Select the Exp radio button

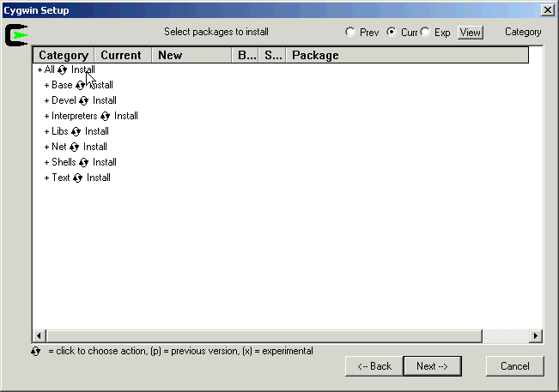(x=425, y=32)
